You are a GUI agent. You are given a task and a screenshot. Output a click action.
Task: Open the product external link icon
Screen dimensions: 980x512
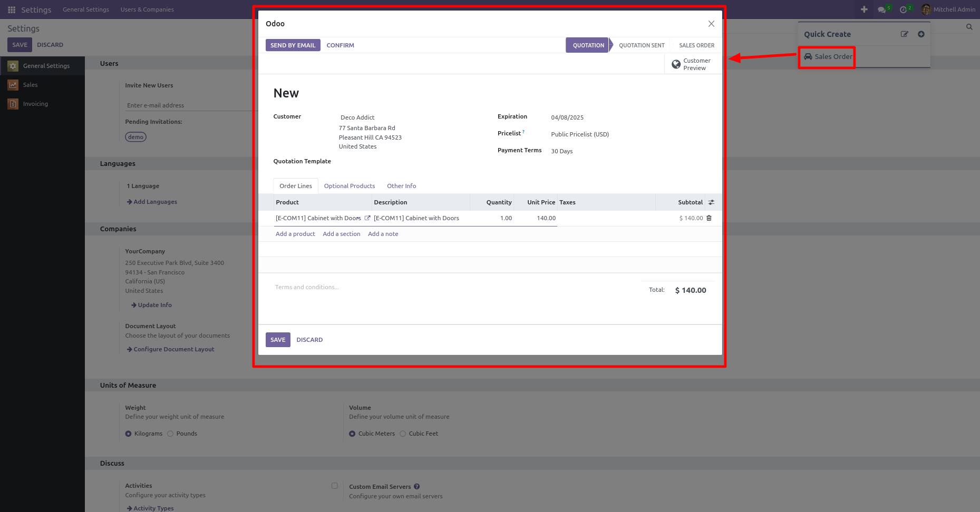pos(367,218)
